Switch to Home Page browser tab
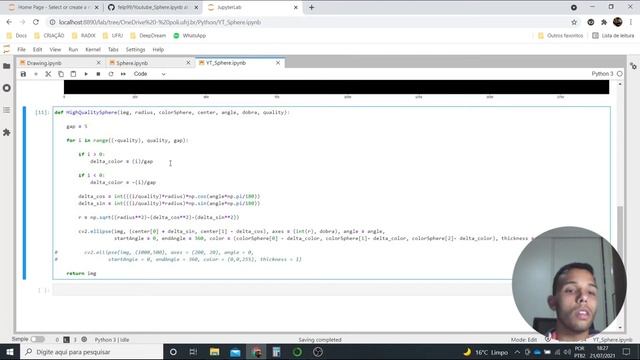 [53, 7]
